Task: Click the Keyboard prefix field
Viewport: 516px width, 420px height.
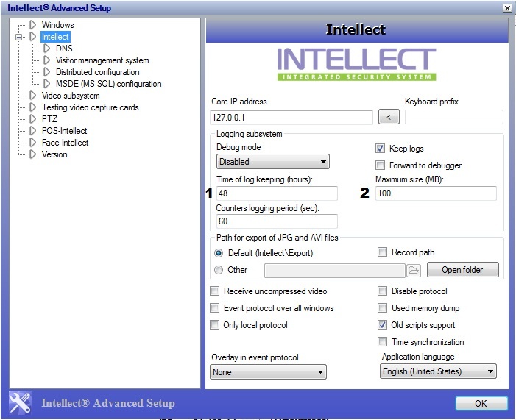Action: [454, 117]
